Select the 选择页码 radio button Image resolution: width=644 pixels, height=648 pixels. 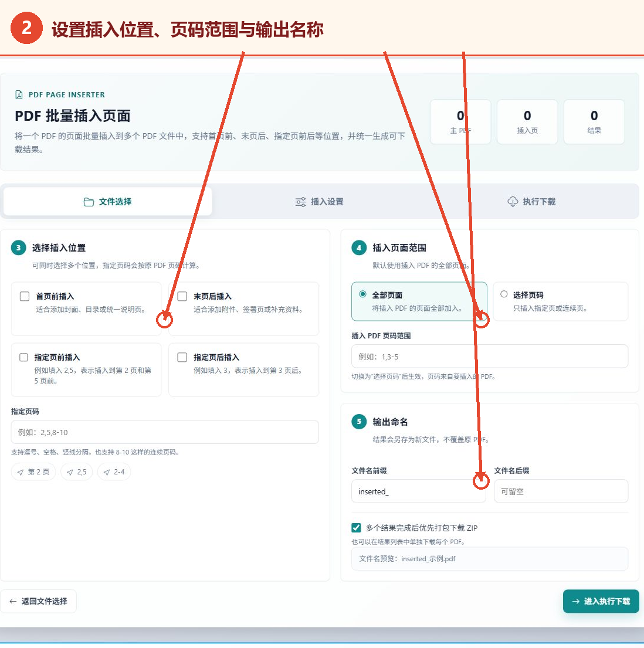504,294
